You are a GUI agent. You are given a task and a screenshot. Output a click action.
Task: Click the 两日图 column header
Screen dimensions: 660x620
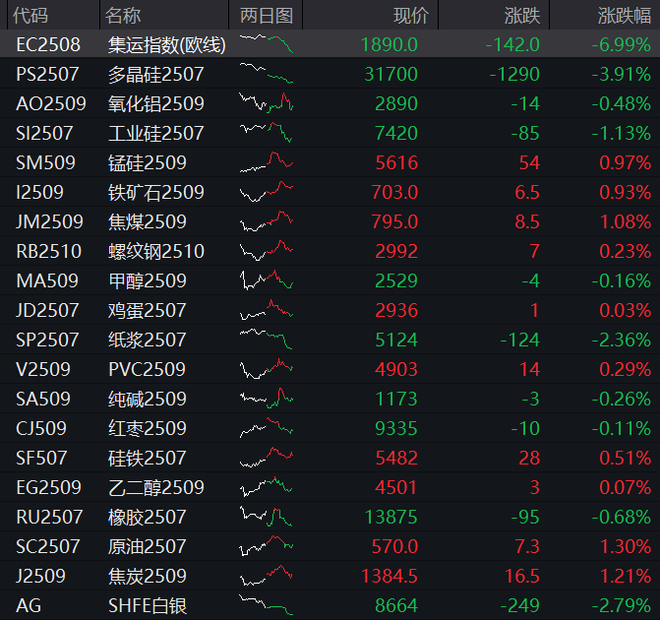tap(266, 16)
